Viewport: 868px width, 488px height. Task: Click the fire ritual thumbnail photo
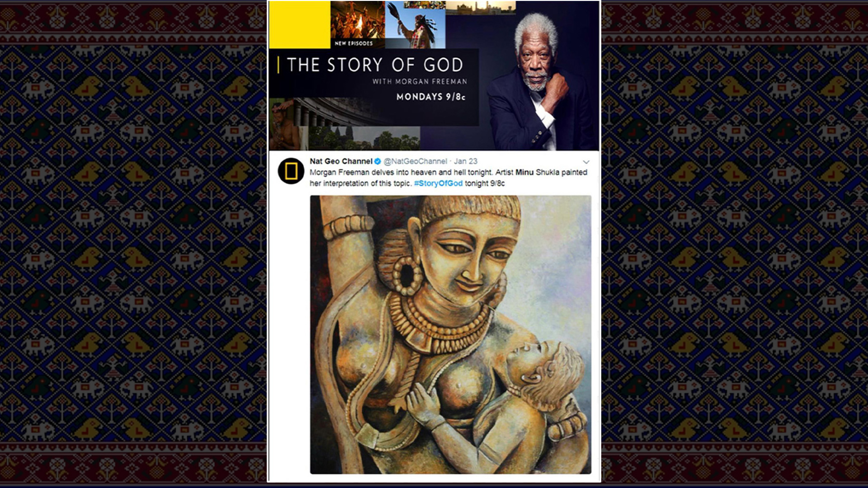pyautogui.click(x=358, y=20)
